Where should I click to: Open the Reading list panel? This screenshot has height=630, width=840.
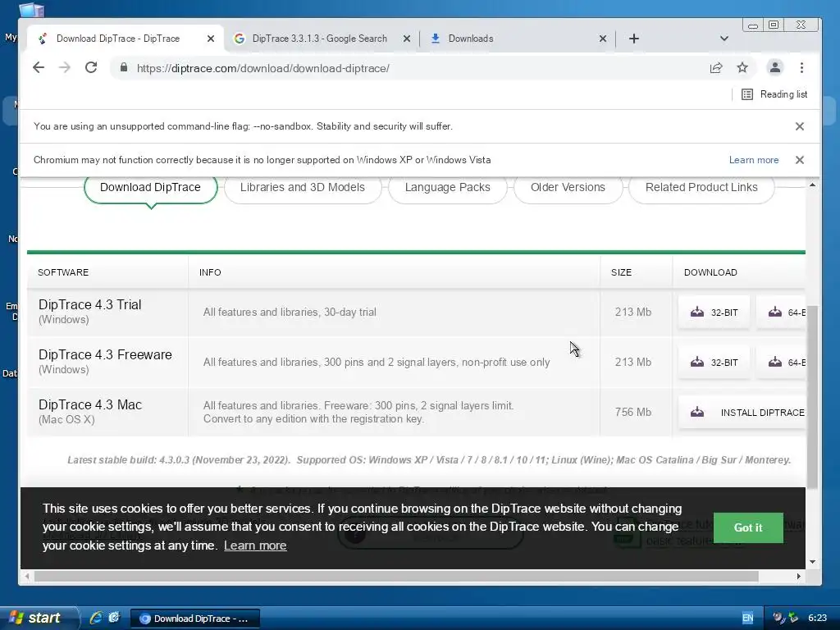click(x=774, y=94)
